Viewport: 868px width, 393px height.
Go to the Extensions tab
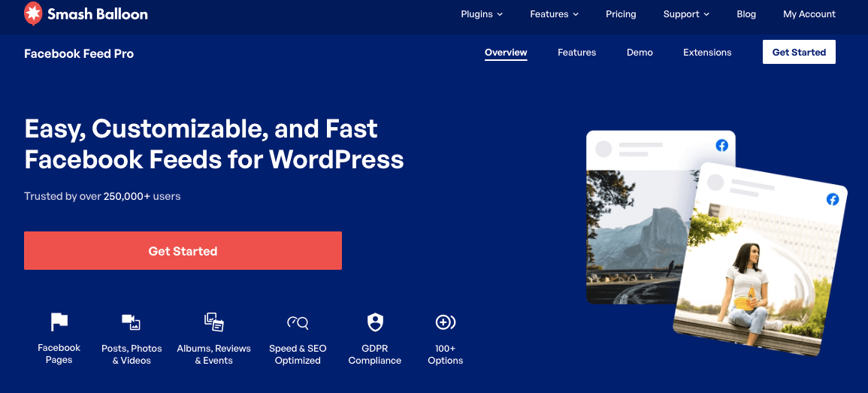707,53
